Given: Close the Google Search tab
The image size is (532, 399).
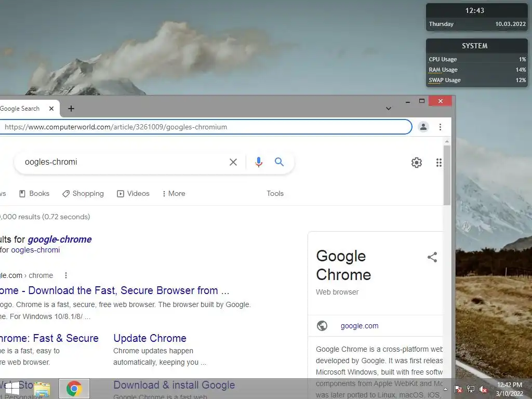Looking at the screenshot, I should click(x=51, y=109).
